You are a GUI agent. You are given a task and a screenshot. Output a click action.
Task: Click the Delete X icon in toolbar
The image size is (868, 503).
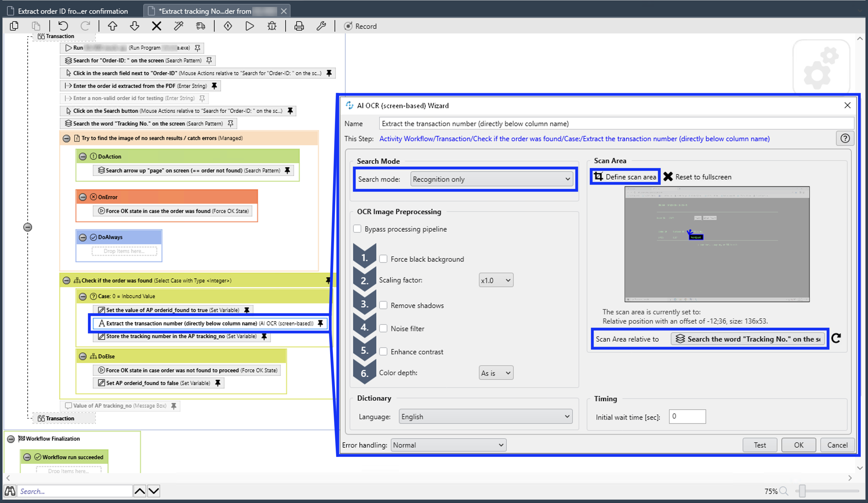[156, 26]
